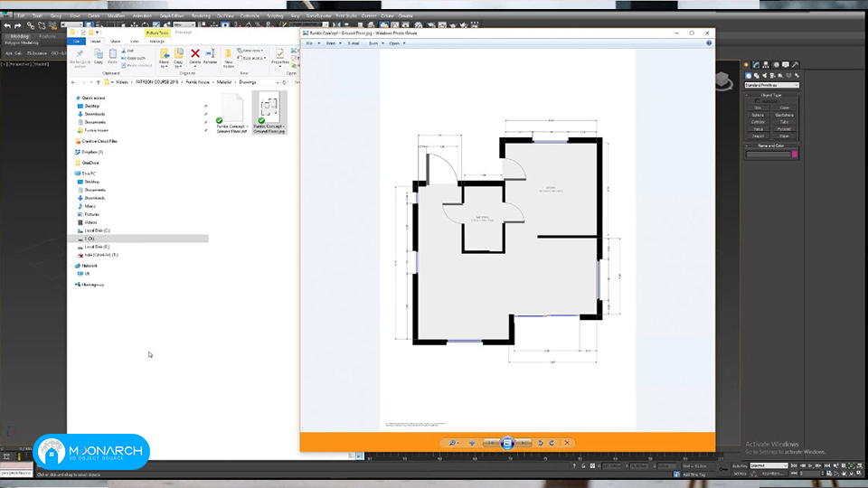Viewport: 868px width, 488px height.
Task: Click E-mail in Photo Viewer menu bar
Action: pos(354,43)
